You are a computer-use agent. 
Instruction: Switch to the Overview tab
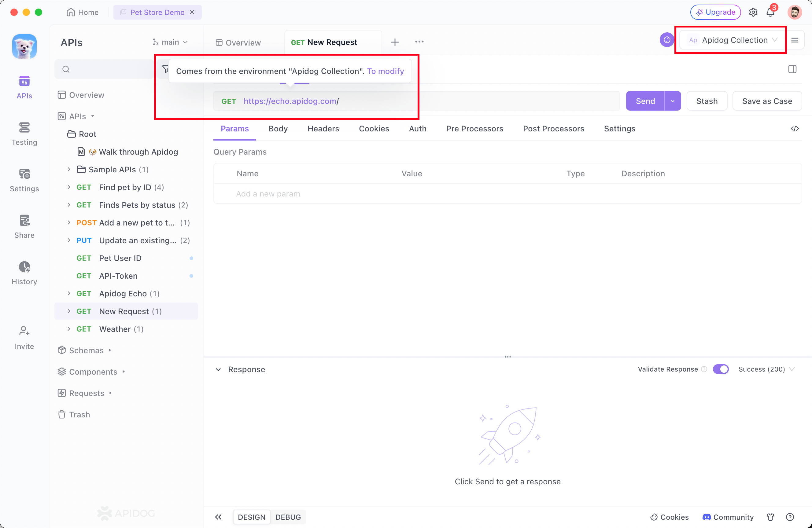pos(238,43)
